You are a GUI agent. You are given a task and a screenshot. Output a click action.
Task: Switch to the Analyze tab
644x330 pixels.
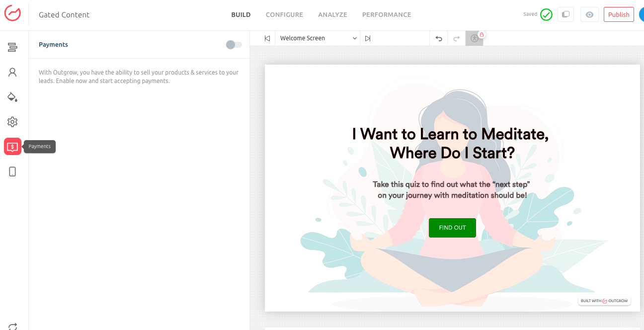(332, 15)
